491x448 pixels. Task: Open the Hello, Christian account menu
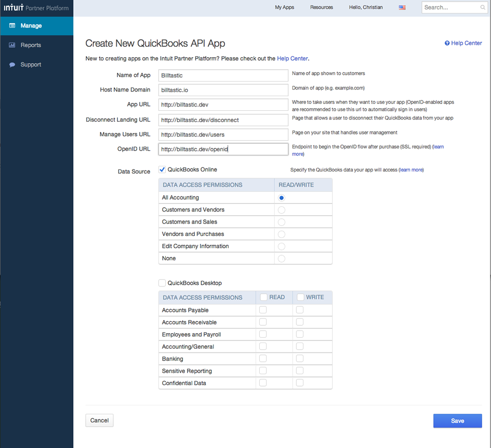pos(366,7)
